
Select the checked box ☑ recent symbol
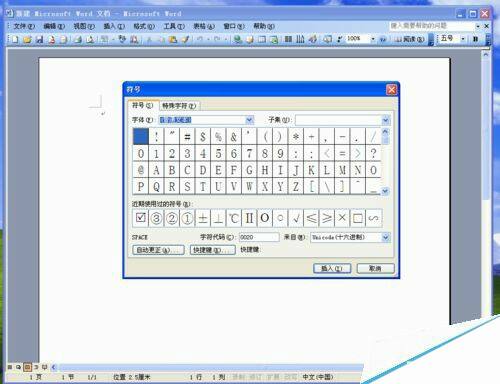coord(141,218)
